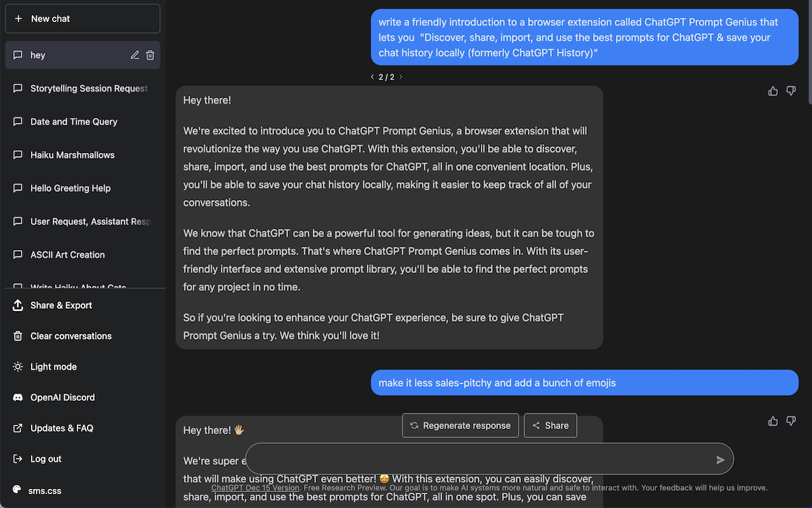Navigate forward with the right chevron
This screenshot has height=508, width=812.
400,76
